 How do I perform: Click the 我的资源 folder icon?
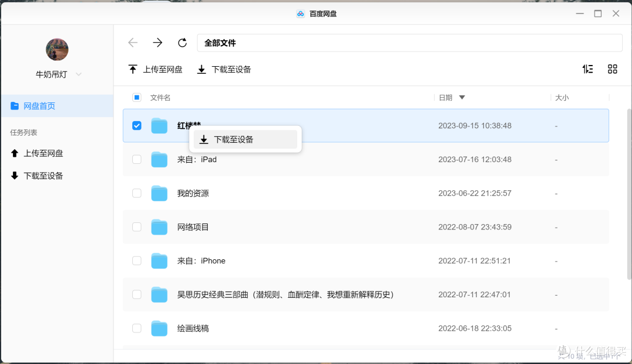(159, 194)
